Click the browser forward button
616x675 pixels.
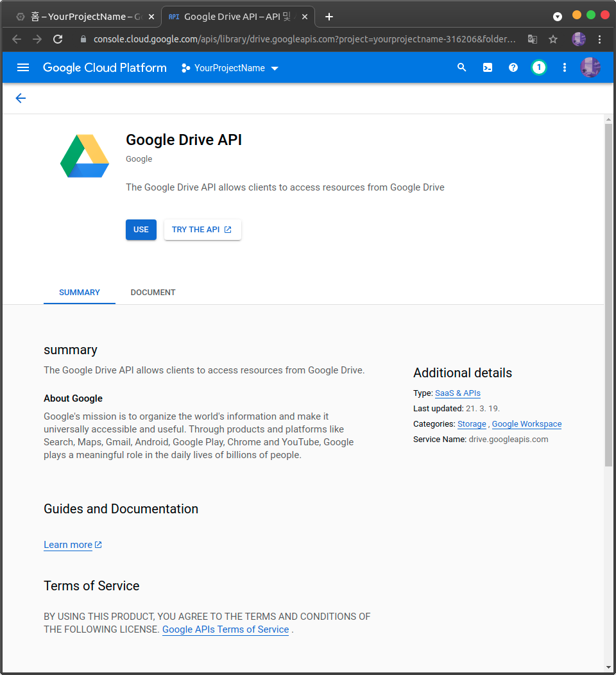37,39
